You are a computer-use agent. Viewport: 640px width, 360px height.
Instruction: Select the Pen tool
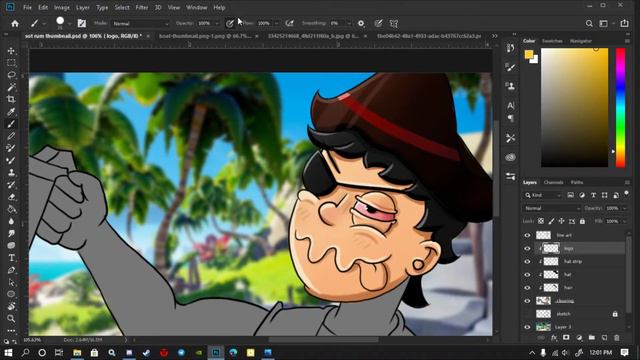pos(11,270)
